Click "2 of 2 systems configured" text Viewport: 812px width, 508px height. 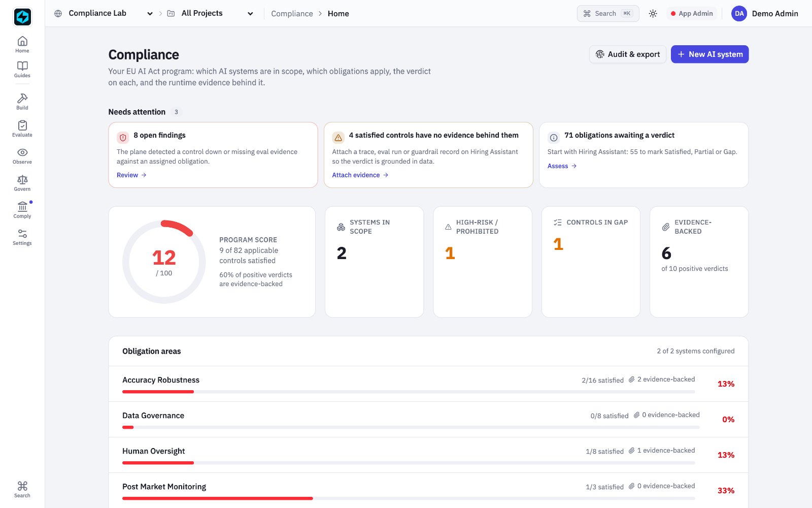(x=696, y=351)
